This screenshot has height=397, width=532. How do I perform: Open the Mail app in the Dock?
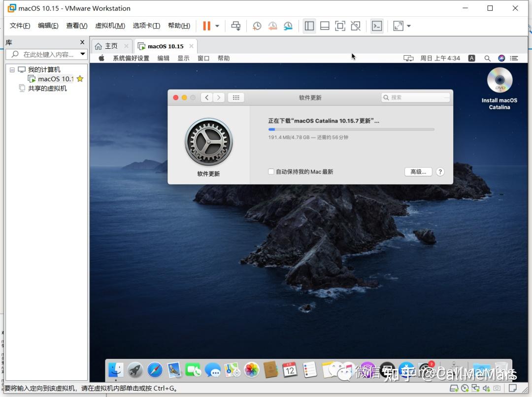coord(174,370)
